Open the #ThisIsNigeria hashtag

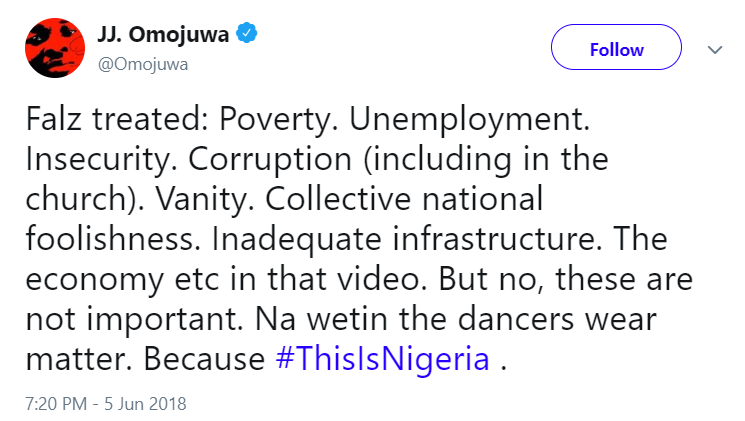pyautogui.click(x=381, y=359)
